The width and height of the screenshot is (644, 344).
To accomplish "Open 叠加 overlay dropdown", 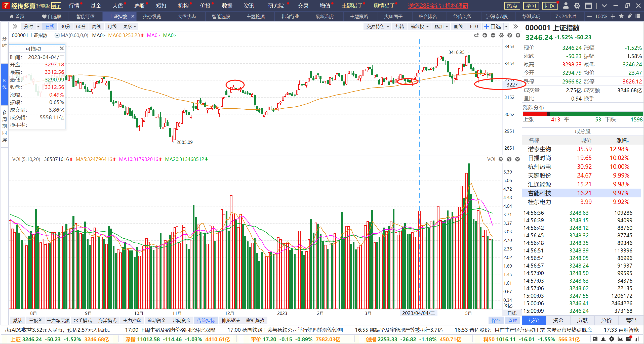I will 441,26.
